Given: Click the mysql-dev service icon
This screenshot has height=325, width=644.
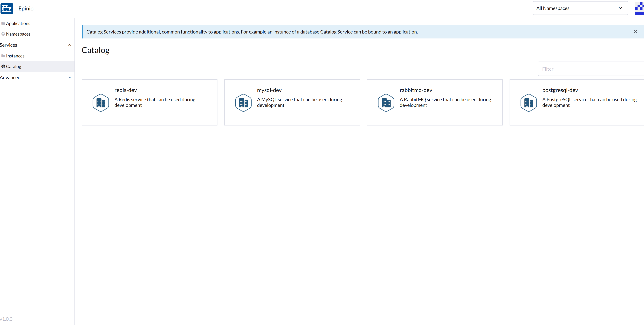Looking at the screenshot, I should click(x=243, y=102).
